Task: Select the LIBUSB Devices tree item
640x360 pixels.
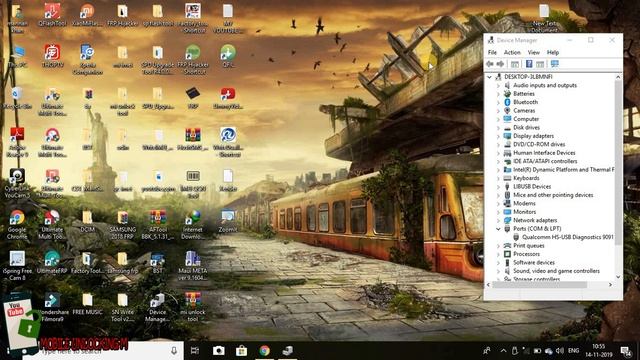Action: click(532, 187)
